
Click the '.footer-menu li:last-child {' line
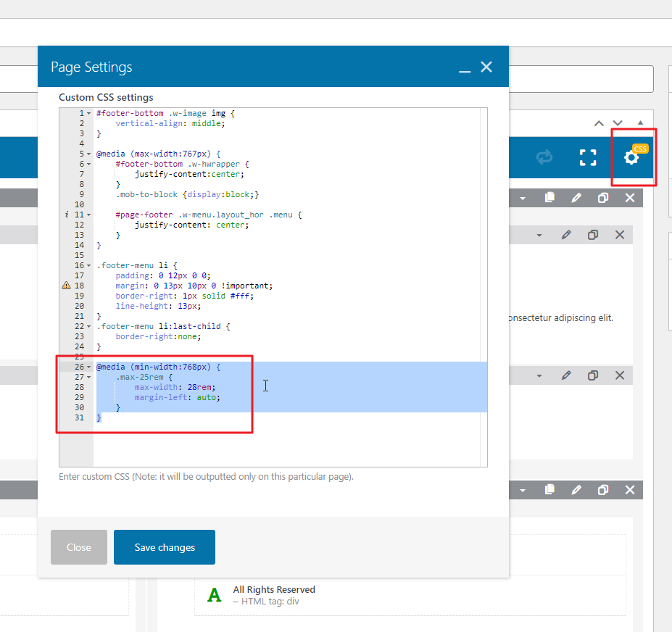point(163,326)
